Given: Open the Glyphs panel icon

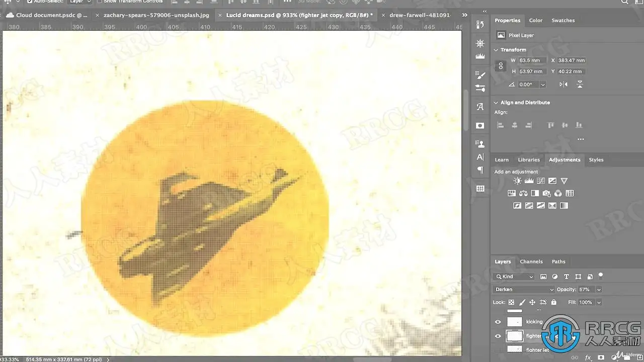Looking at the screenshot, I should (x=480, y=107).
